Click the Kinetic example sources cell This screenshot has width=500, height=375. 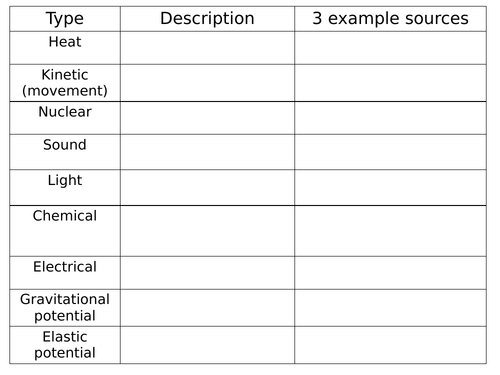[390, 83]
